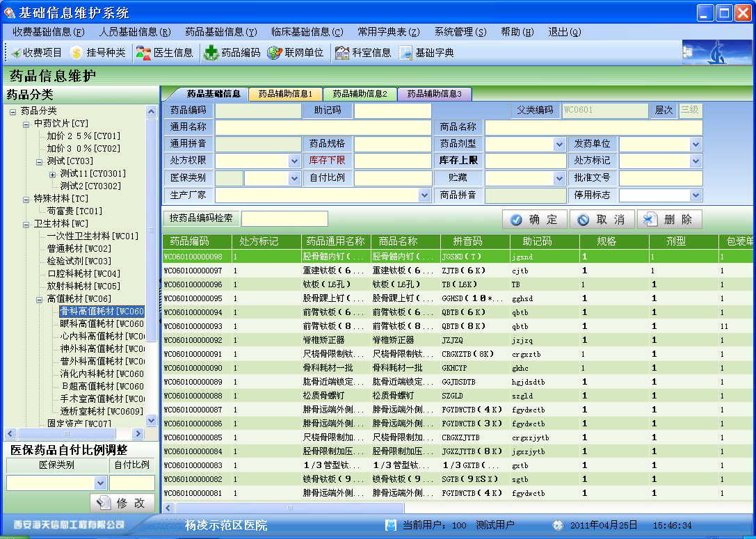
Task: Click the tree panel's scroll down arrow
Action: (x=152, y=420)
